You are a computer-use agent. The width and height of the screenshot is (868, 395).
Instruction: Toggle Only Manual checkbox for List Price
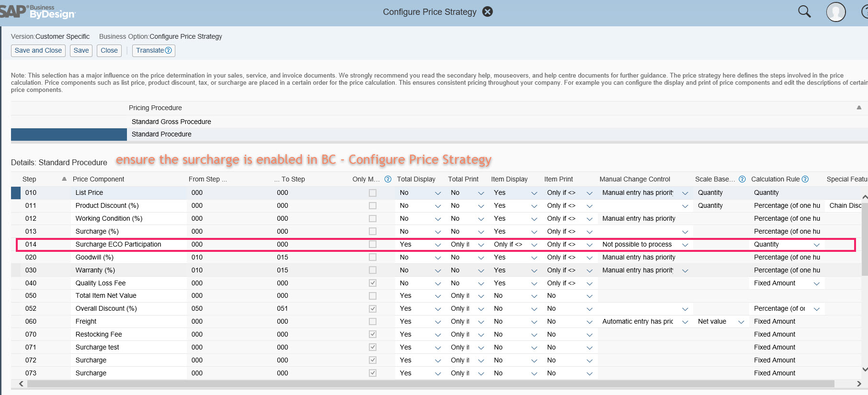tap(373, 193)
